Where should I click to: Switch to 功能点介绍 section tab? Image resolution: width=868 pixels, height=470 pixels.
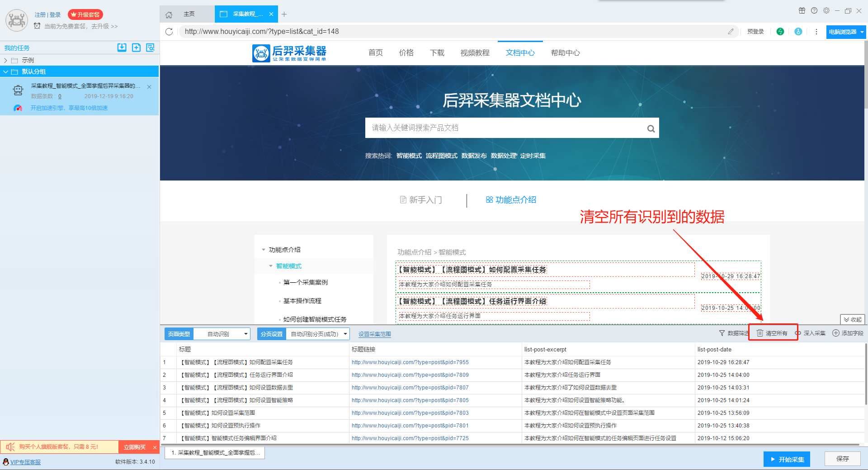point(511,200)
